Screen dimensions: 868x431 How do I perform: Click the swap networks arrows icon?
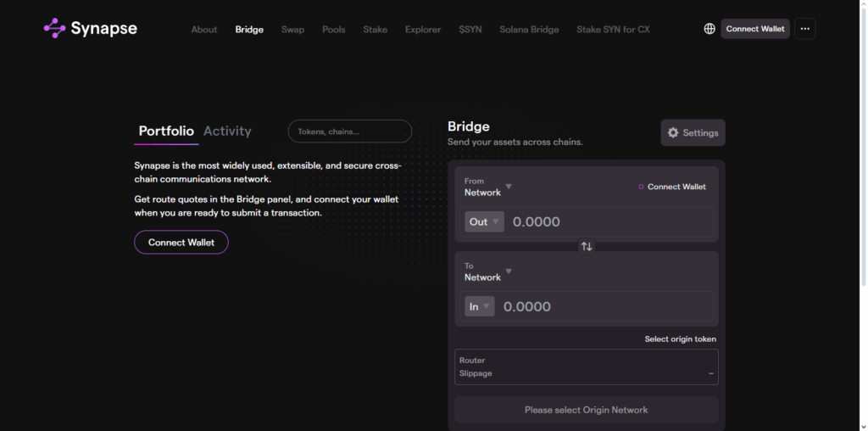tap(587, 247)
